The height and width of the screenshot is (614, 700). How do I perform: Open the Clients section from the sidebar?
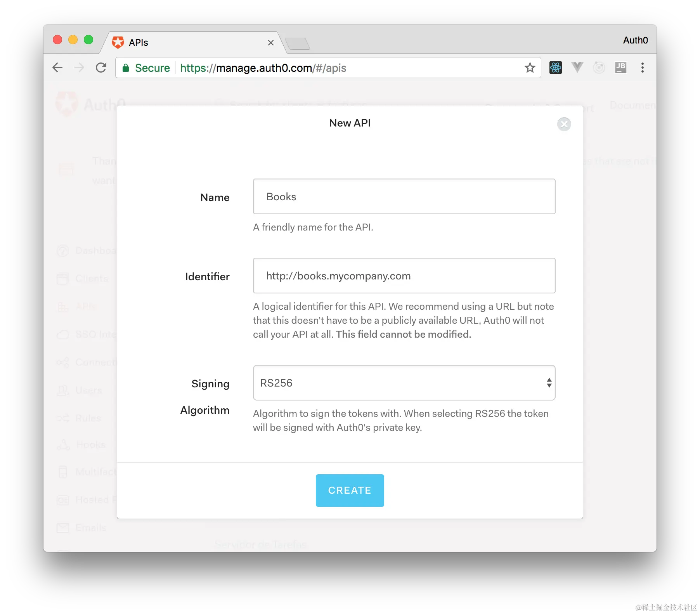pos(63,278)
